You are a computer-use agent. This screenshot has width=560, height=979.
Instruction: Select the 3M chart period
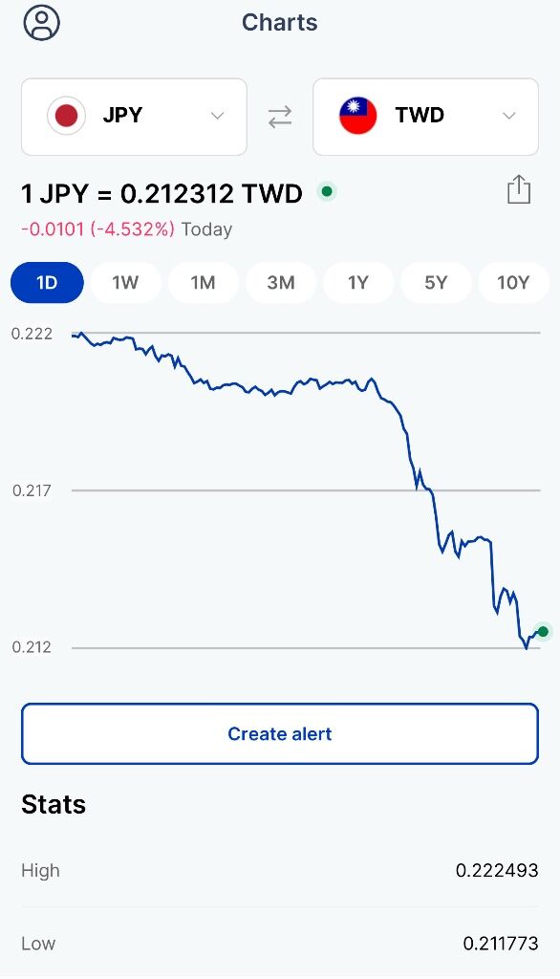[281, 283]
